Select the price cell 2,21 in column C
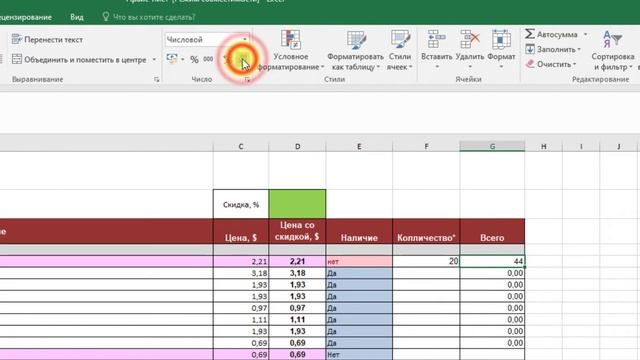This screenshot has width=640, height=360. tap(241, 261)
